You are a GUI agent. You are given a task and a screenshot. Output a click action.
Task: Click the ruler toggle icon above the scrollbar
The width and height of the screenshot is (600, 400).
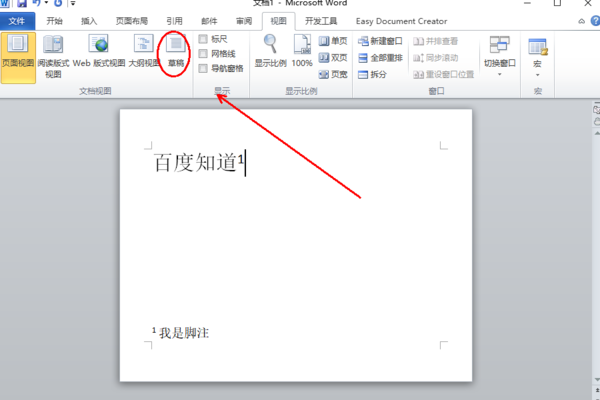[597, 109]
